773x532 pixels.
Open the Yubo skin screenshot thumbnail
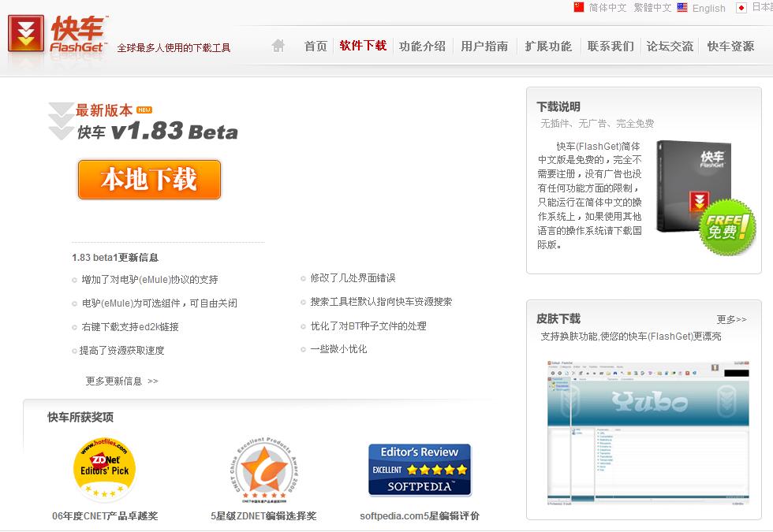[x=648, y=433]
